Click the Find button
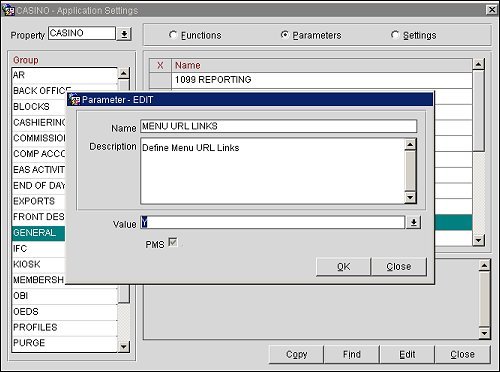The image size is (500, 372). (352, 354)
